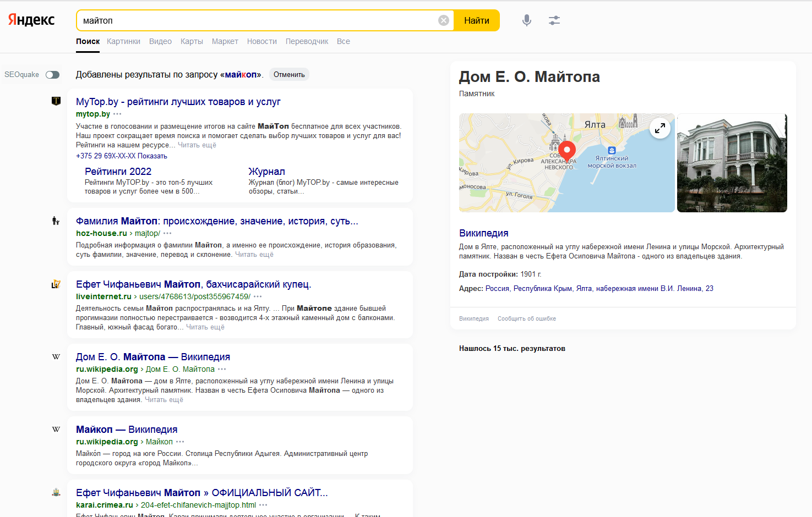The image size is (812, 517).
Task: Open the Дом Майтопа building photo
Action: (x=732, y=163)
